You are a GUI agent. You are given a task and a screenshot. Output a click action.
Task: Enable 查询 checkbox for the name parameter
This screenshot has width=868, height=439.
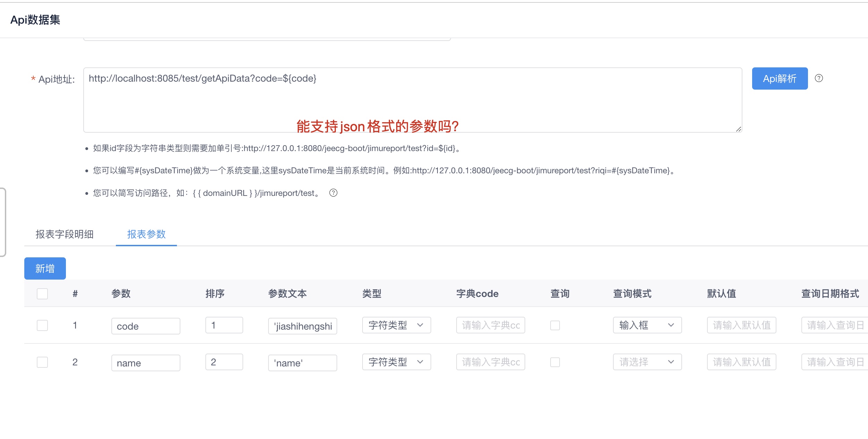click(555, 362)
